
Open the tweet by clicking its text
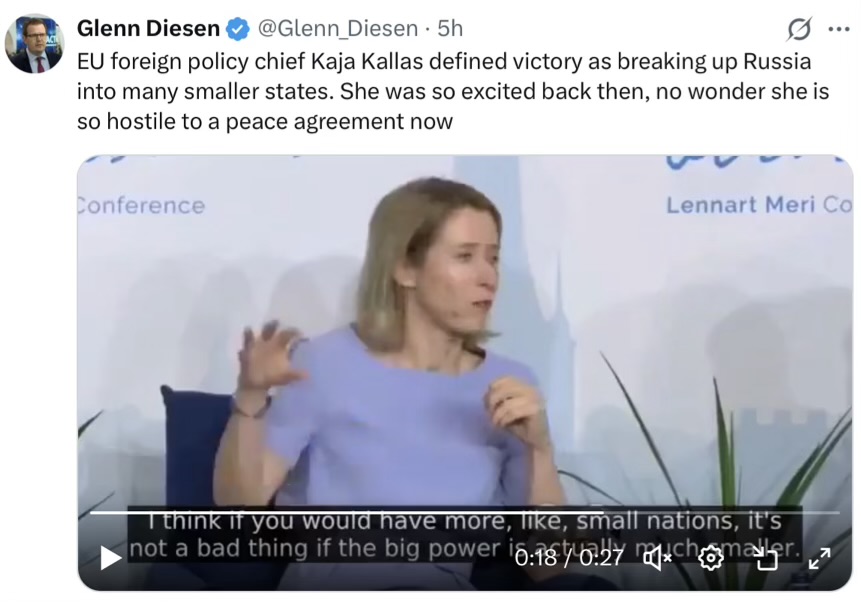point(453,91)
